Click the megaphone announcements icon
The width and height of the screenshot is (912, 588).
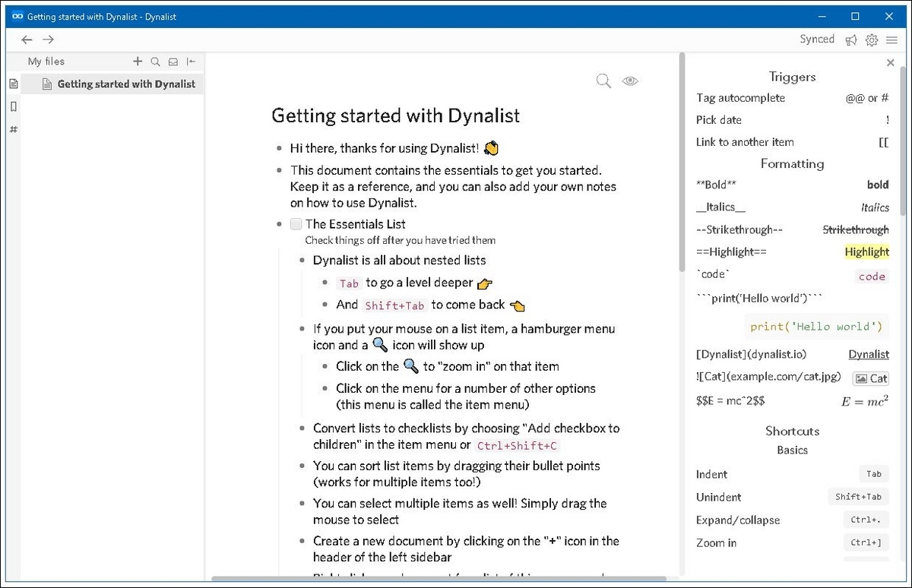(851, 40)
